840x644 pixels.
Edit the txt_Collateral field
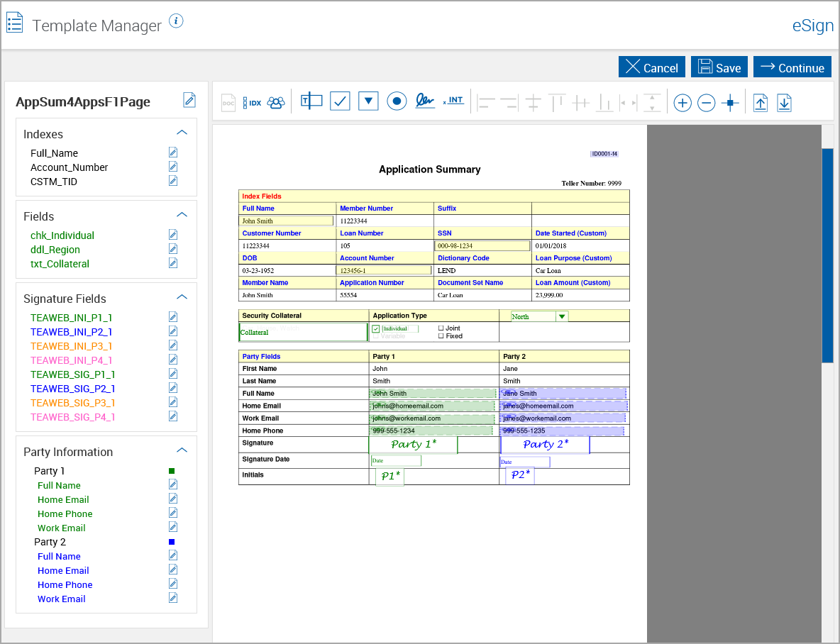click(173, 263)
